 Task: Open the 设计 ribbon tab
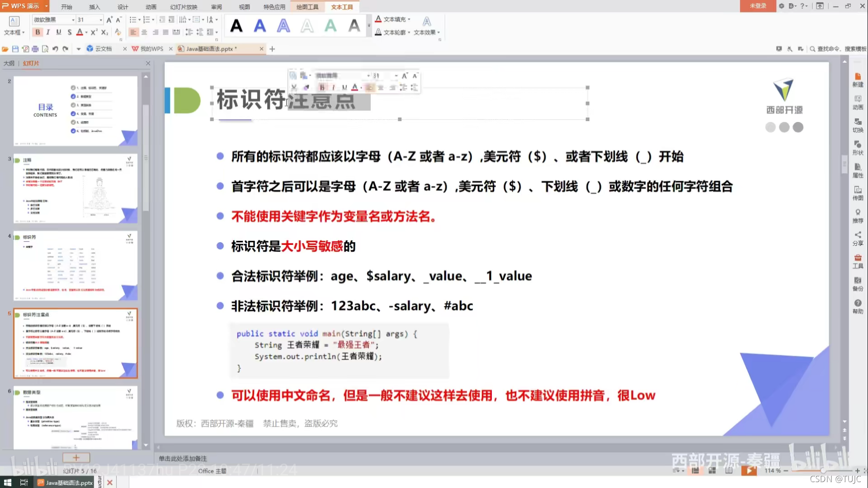(123, 7)
